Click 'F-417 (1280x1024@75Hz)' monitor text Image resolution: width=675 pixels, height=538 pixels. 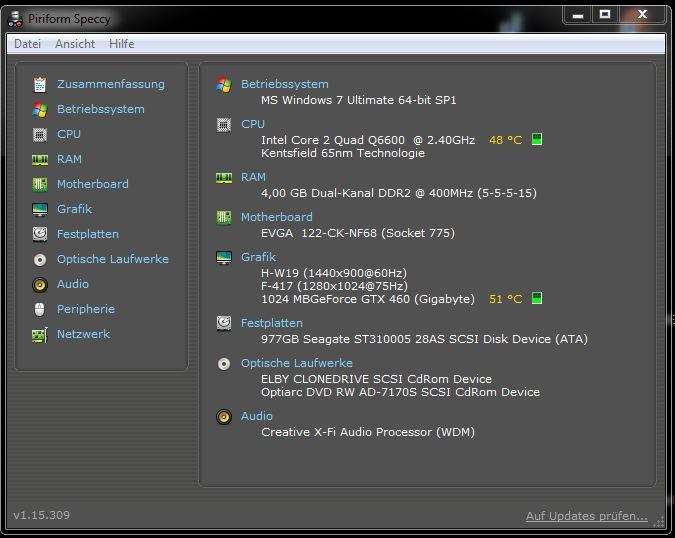(334, 286)
